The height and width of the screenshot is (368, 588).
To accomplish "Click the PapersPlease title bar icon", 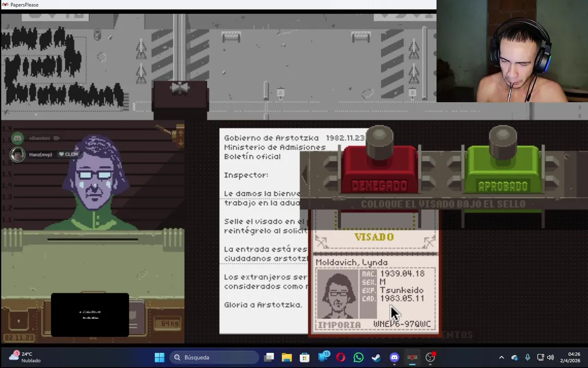I will coord(5,5).
